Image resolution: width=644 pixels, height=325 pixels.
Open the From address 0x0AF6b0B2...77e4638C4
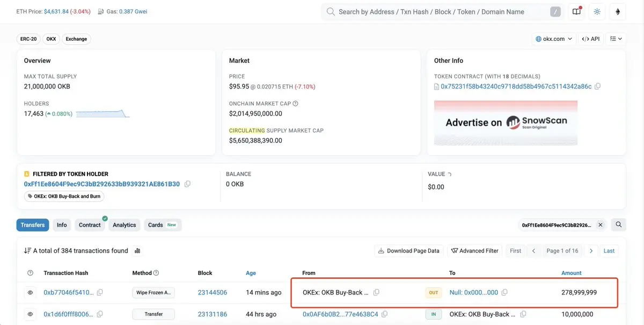point(340,314)
